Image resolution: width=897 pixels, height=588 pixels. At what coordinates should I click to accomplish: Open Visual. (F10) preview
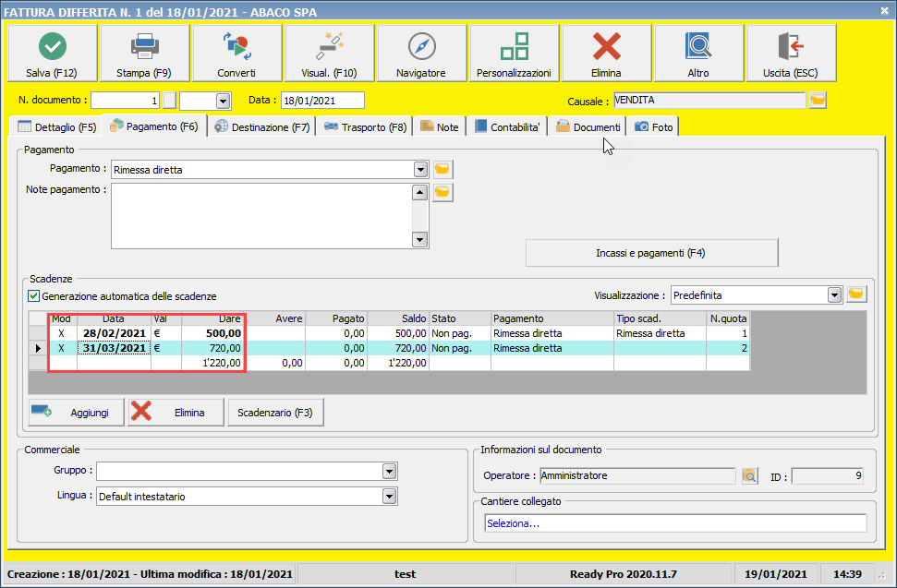[329, 54]
